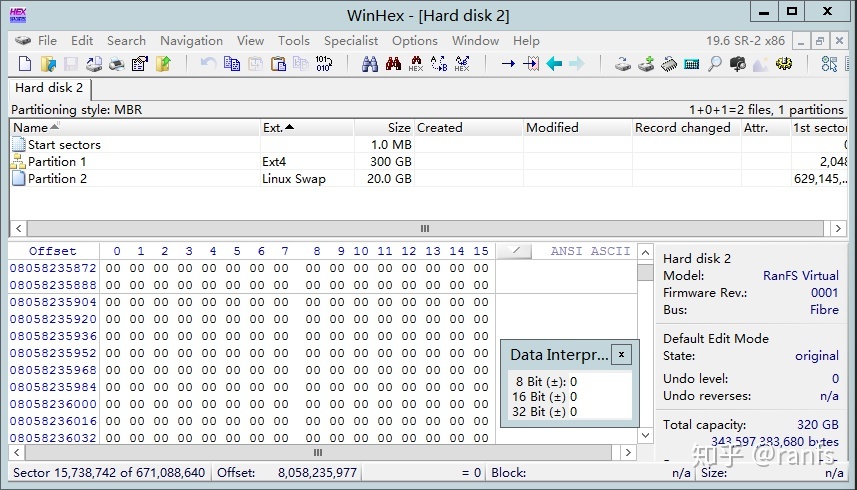Open the Edit menu
The image size is (857, 490).
82,41
